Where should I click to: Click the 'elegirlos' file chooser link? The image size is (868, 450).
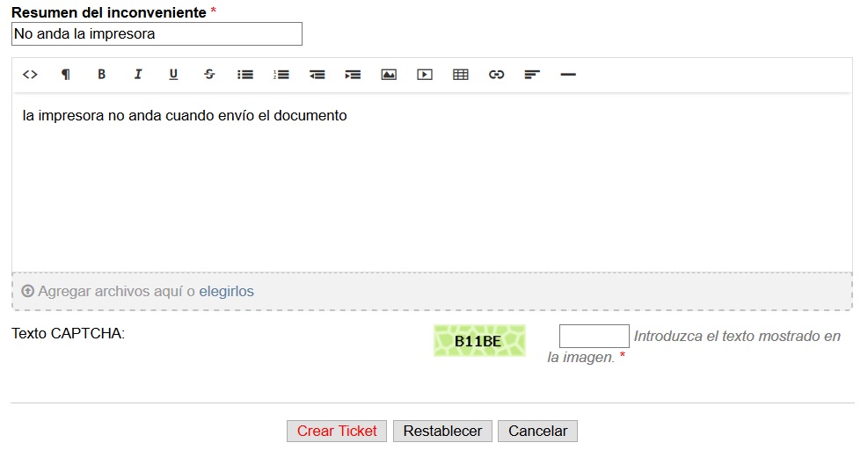[226, 291]
